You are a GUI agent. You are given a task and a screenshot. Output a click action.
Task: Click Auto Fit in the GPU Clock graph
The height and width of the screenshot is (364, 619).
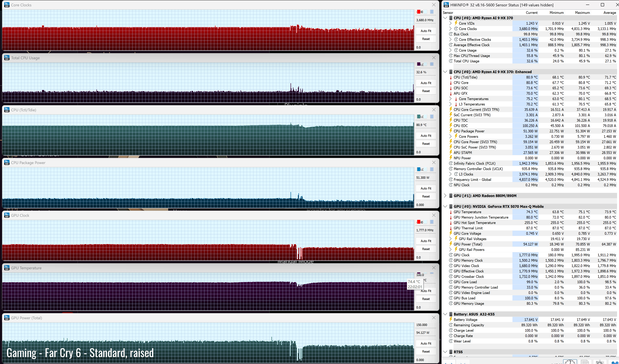click(426, 241)
